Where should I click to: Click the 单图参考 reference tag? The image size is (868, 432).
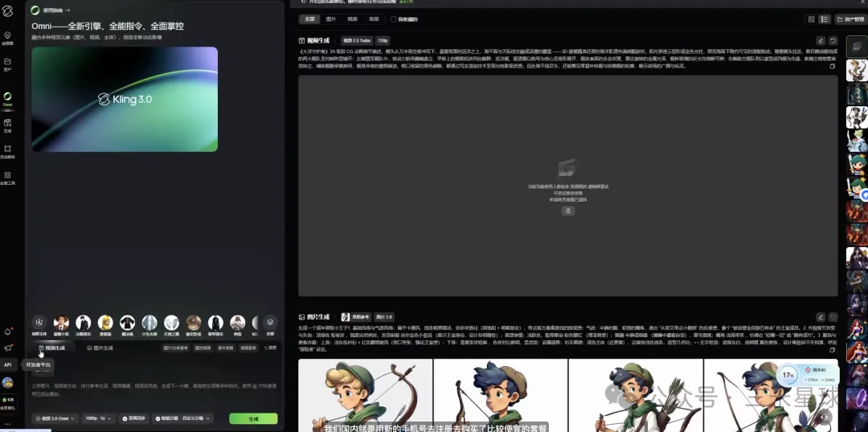pos(356,317)
